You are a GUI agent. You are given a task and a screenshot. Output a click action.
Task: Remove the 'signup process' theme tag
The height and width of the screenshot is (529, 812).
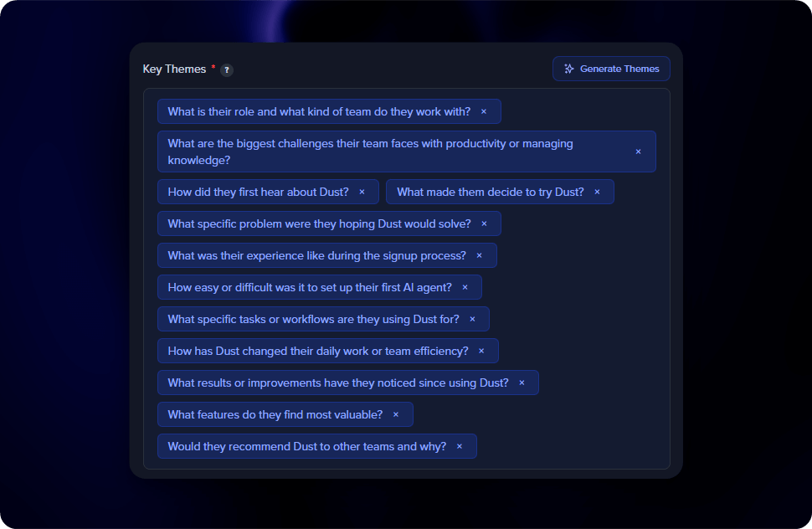tap(480, 255)
